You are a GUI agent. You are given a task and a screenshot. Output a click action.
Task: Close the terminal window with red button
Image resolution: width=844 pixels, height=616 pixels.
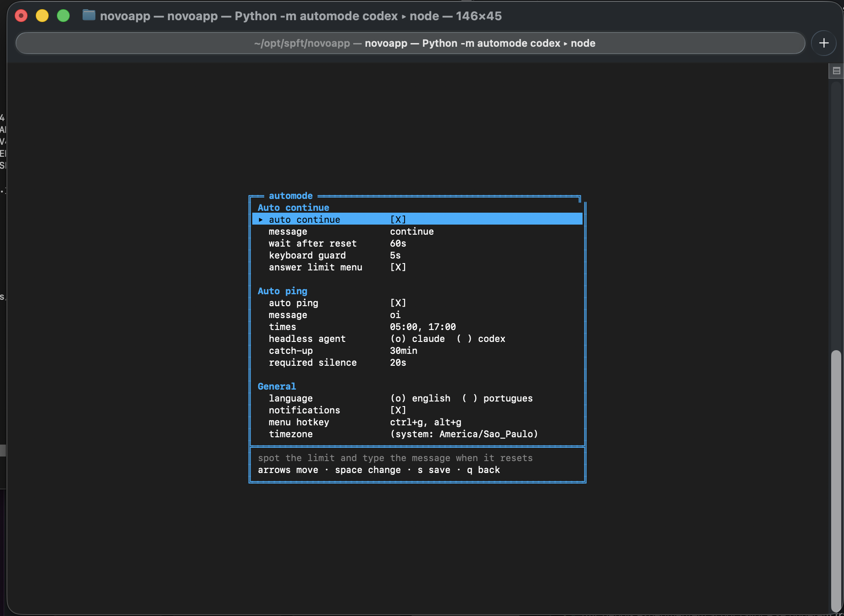coord(21,16)
